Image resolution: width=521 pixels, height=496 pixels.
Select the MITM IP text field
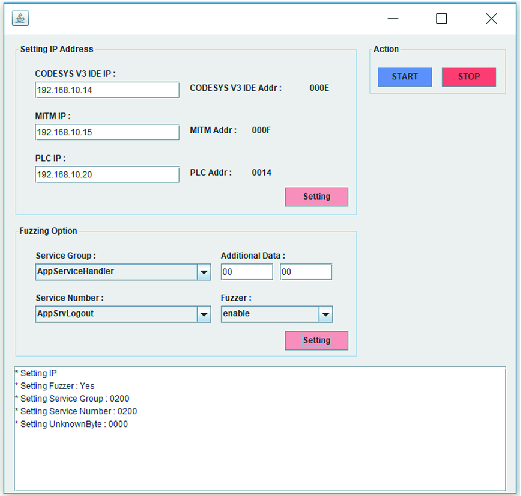coord(107,132)
